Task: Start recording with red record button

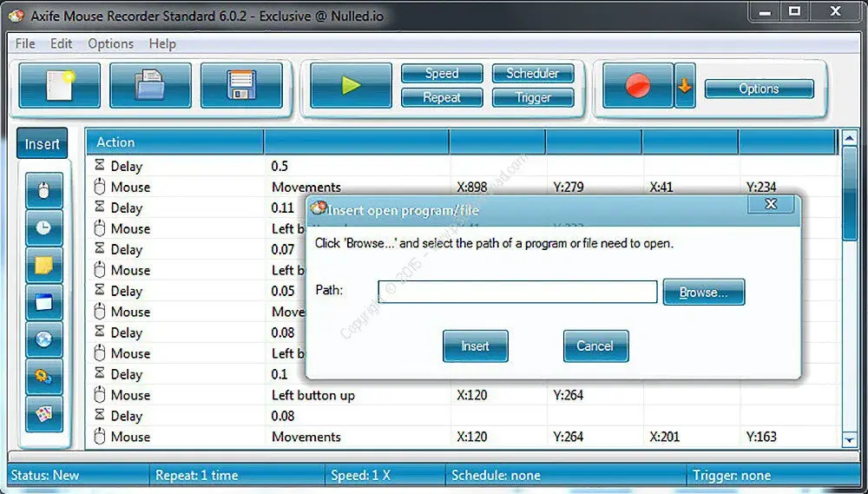Action: pyautogui.click(x=638, y=85)
